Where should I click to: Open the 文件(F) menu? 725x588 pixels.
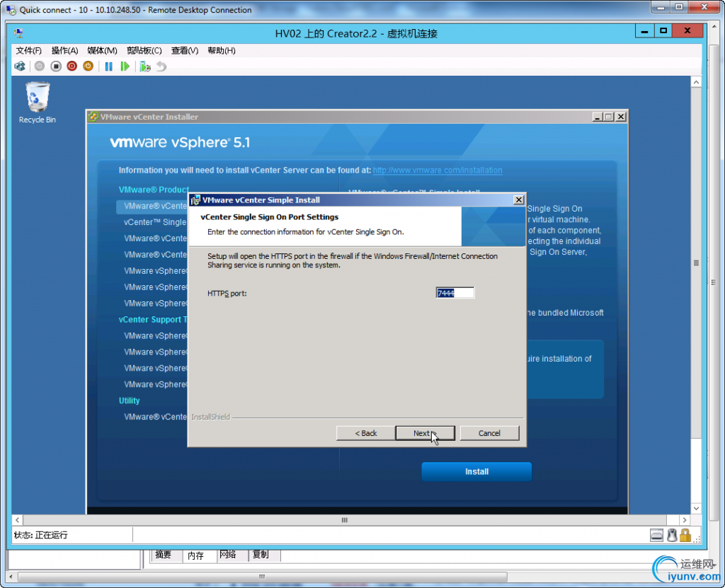[x=28, y=50]
